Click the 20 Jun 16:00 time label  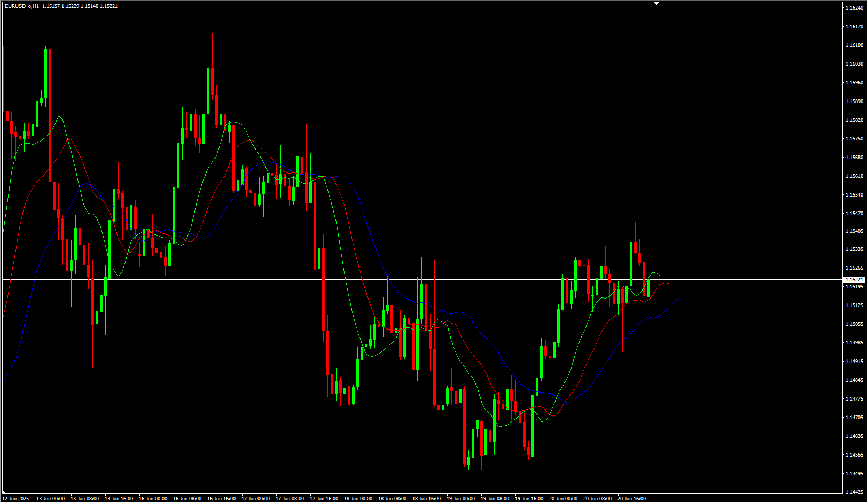(631, 499)
